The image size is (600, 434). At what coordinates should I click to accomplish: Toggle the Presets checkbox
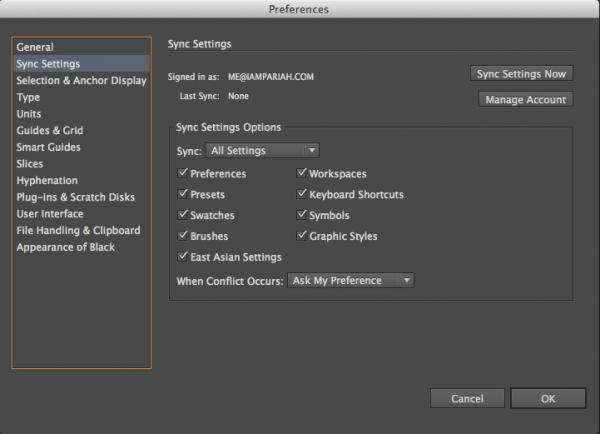tap(183, 194)
